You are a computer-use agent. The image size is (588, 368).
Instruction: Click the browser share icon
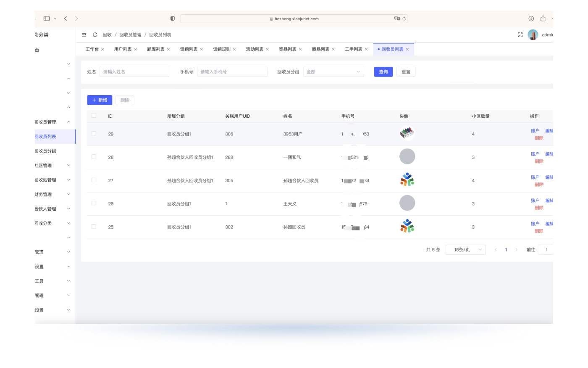[543, 19]
